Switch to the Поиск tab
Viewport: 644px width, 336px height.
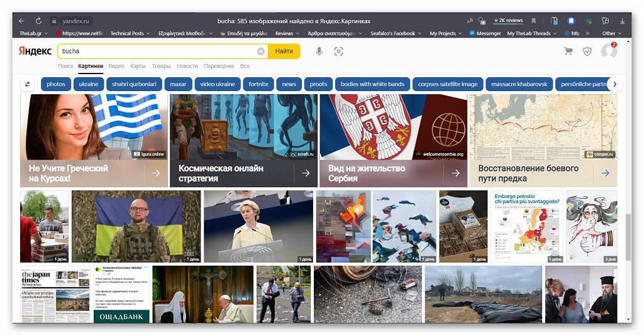pyautogui.click(x=65, y=66)
